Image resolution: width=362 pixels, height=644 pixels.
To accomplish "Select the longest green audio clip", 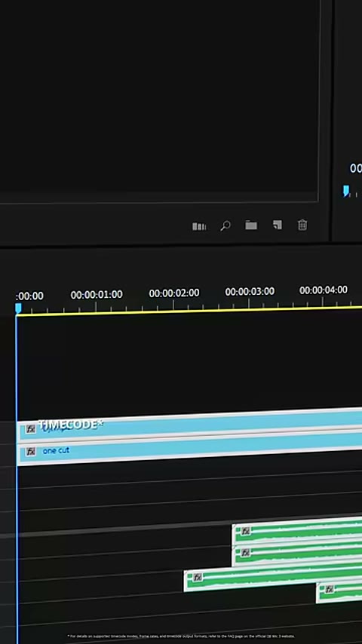I will (273, 577).
